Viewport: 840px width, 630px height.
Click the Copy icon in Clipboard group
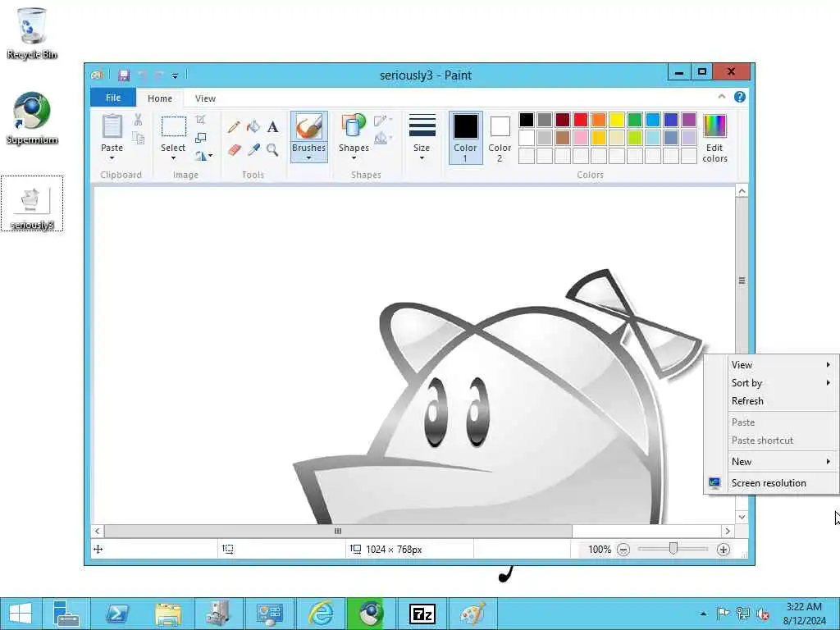click(x=138, y=138)
